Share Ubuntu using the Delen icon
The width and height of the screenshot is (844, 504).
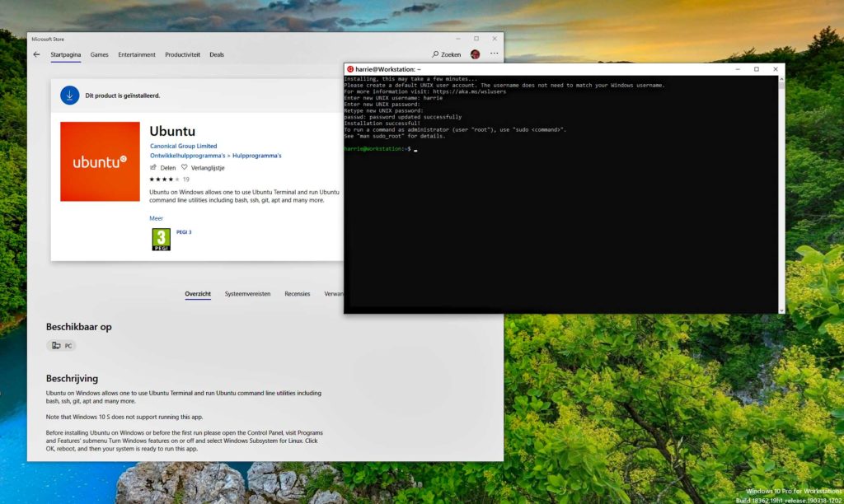153,167
